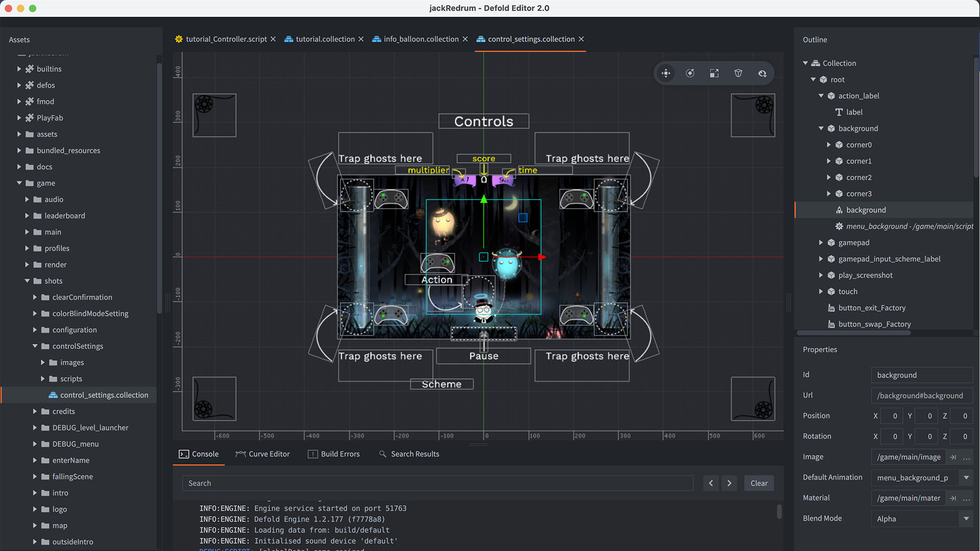Screen dimensions: 980x551
Task: Click the Clear button in the console
Action: (x=759, y=483)
